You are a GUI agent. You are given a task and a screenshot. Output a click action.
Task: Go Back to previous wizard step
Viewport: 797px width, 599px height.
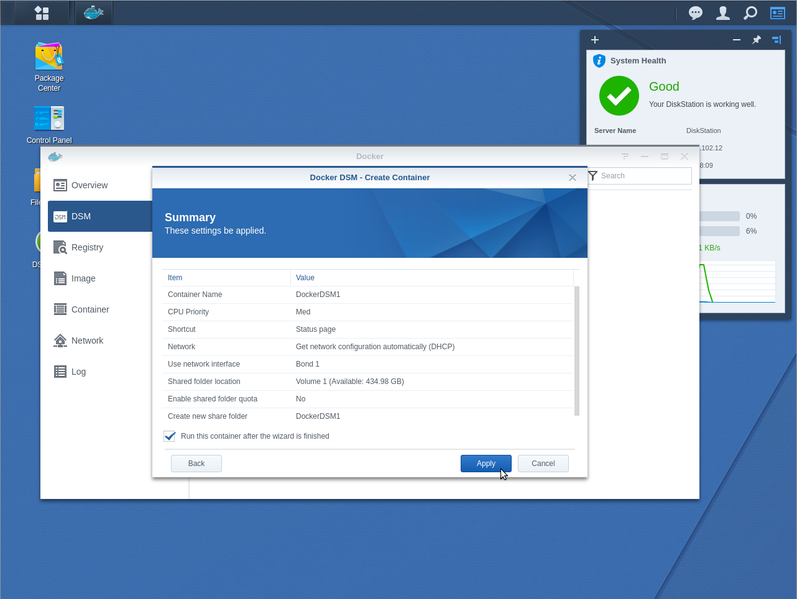196,463
